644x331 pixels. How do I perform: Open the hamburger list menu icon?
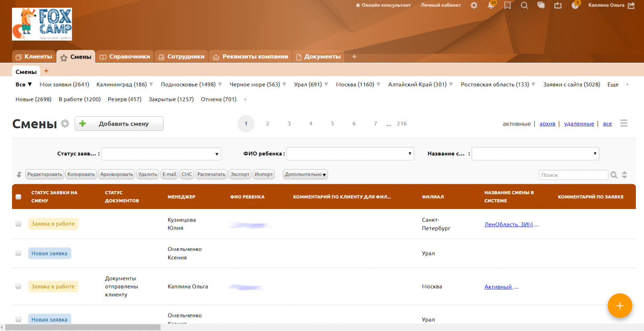pos(623,123)
